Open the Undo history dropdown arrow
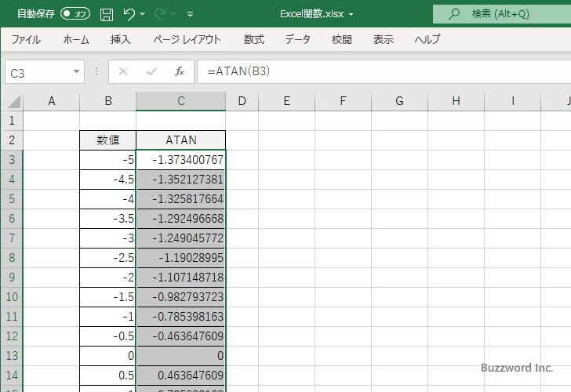The height and width of the screenshot is (392, 571). (143, 14)
